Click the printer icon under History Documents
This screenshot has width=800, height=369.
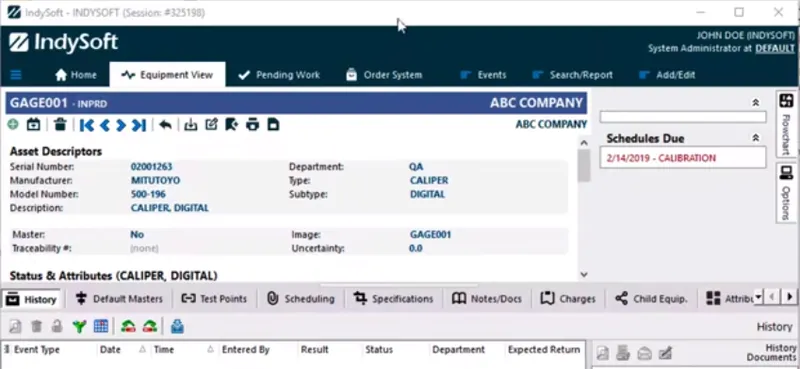(x=623, y=353)
